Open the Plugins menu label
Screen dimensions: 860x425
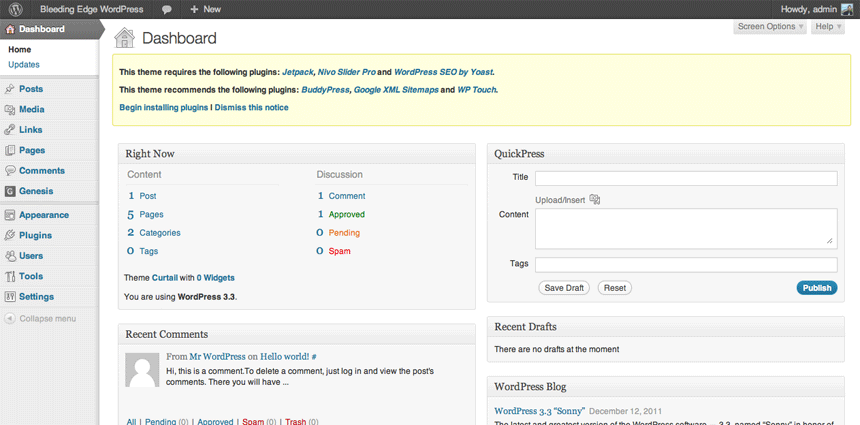36,235
